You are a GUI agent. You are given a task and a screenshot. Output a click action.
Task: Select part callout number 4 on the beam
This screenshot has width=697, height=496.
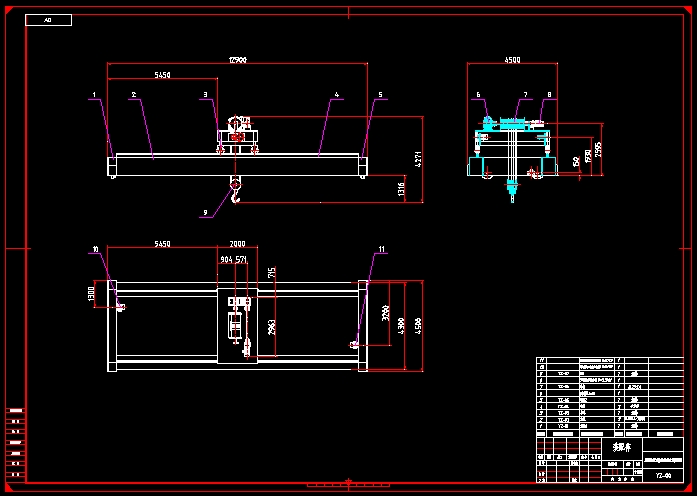tap(337, 96)
